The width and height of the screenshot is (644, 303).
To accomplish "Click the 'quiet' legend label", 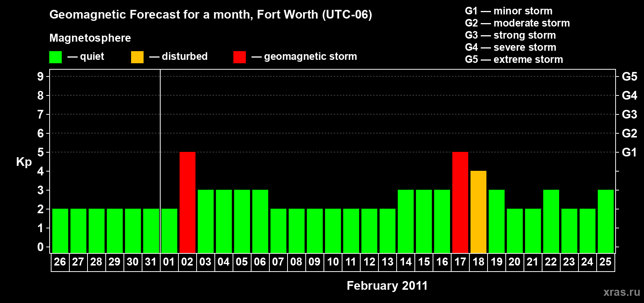I will pyautogui.click(x=92, y=56).
